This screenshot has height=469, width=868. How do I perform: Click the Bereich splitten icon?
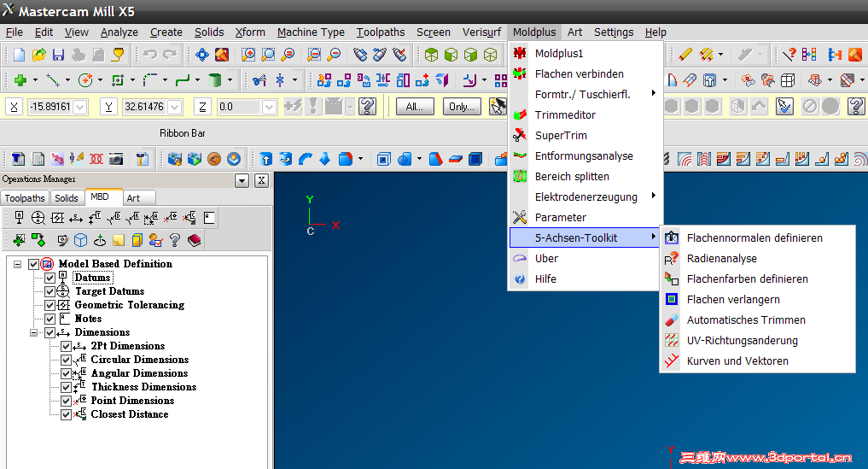coord(520,176)
